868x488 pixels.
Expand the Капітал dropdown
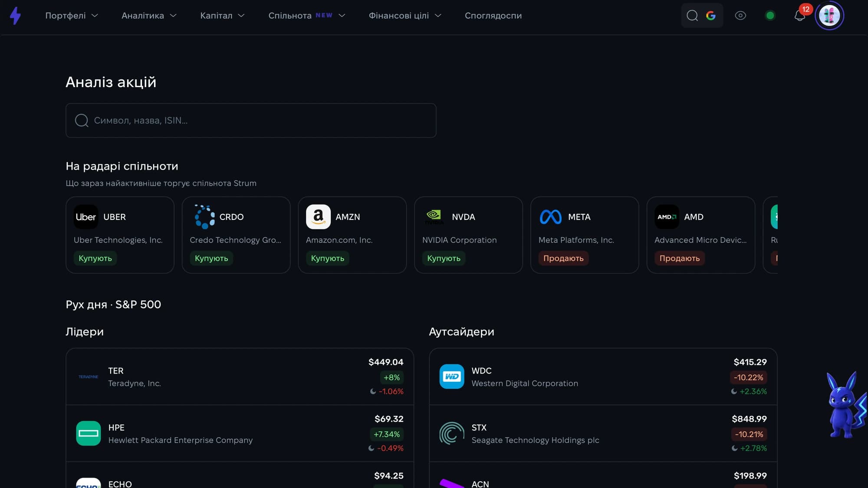pos(223,16)
